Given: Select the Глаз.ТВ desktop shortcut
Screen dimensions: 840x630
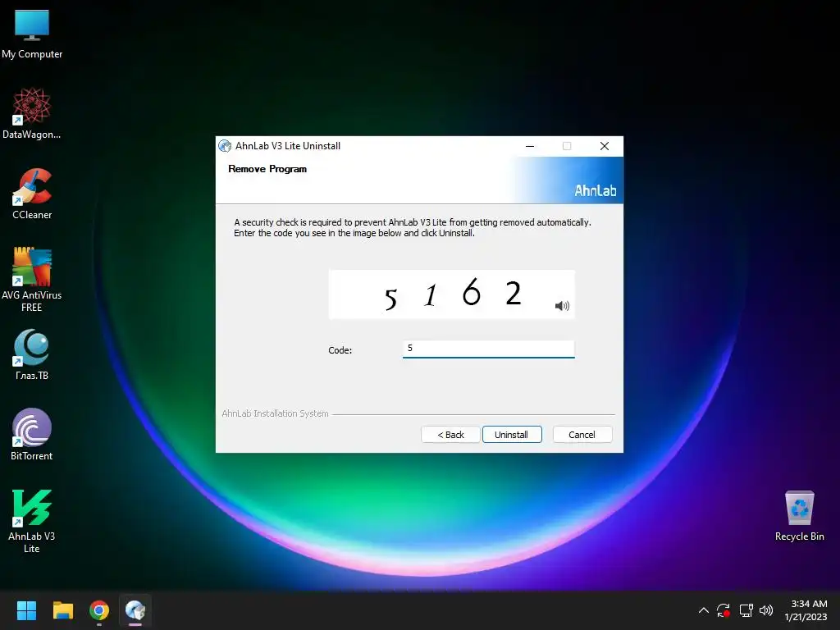Looking at the screenshot, I should pos(32,354).
